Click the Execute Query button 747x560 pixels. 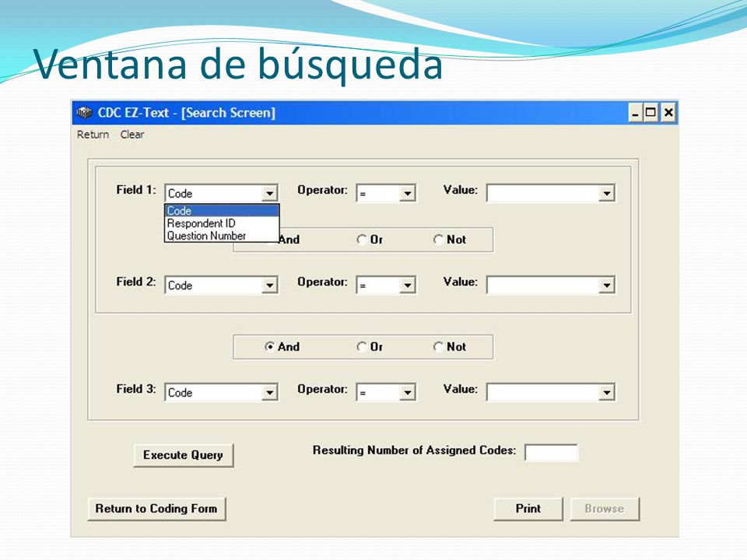pos(184,455)
